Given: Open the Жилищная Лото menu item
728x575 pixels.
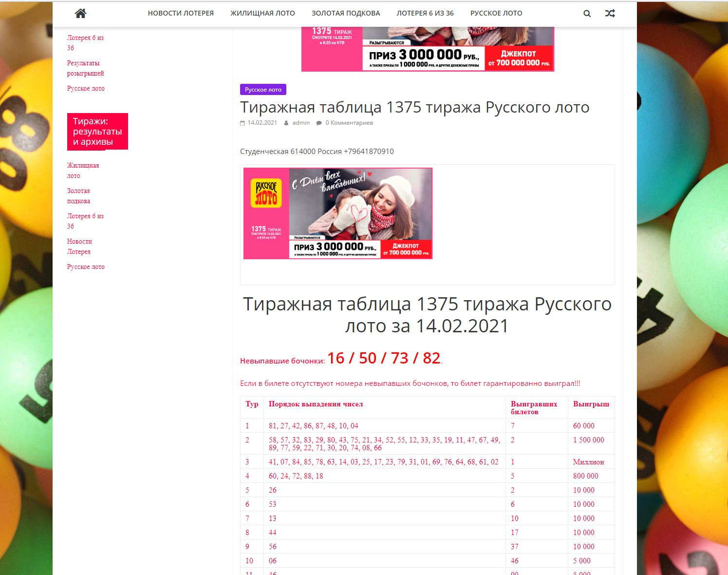Looking at the screenshot, I should tap(262, 13).
